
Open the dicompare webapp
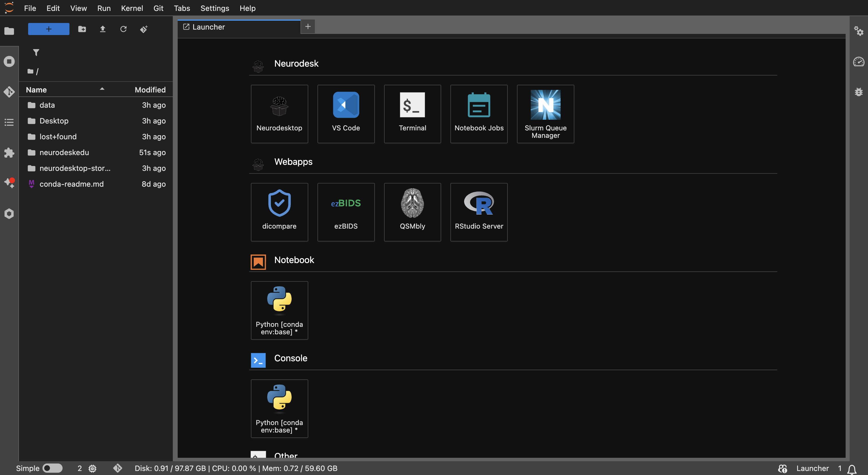coord(279,212)
